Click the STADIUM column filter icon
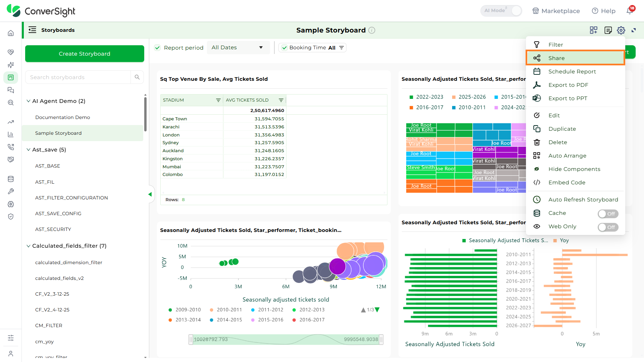The image size is (644, 362). pos(218,100)
